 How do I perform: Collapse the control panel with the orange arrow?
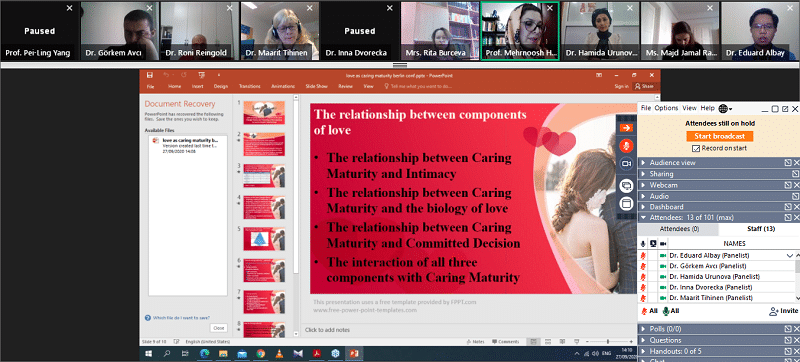[626, 127]
